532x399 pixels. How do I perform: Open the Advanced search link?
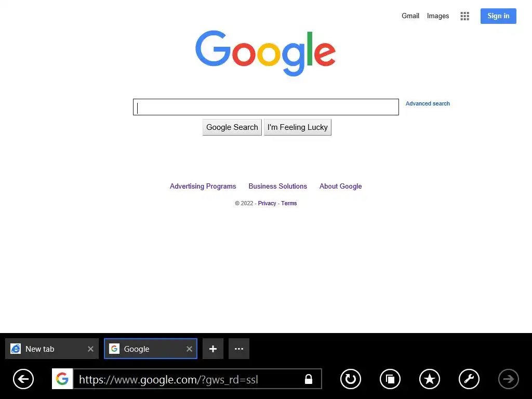coord(428,103)
